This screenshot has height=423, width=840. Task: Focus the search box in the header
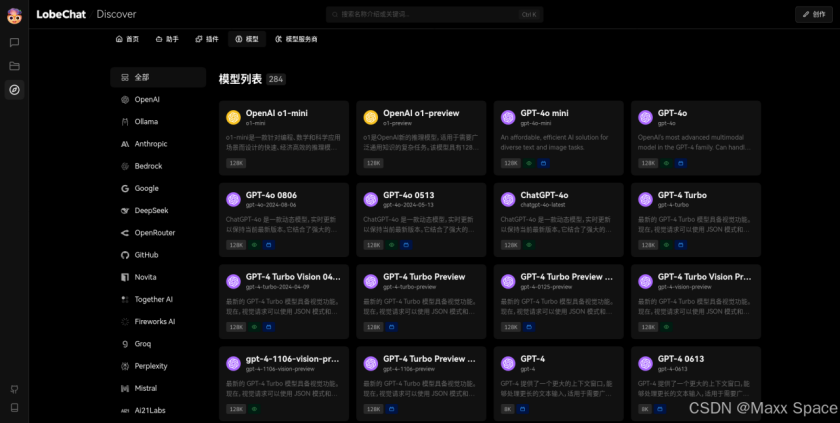[x=434, y=14]
